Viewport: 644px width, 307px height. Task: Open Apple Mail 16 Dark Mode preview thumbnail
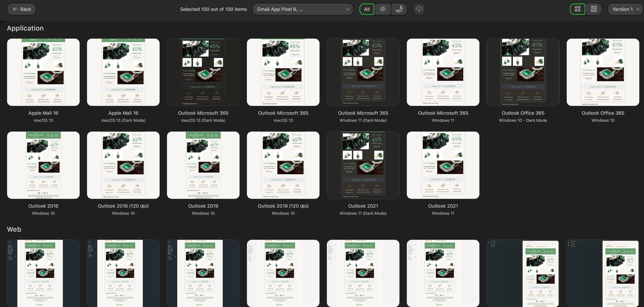click(x=123, y=72)
